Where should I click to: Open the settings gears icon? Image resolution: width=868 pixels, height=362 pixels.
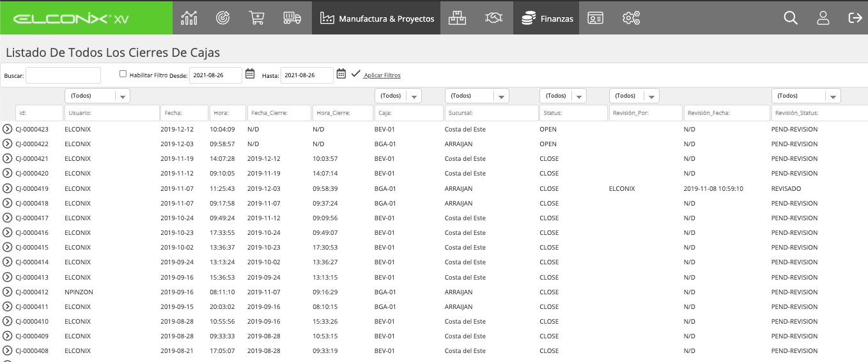click(x=631, y=18)
